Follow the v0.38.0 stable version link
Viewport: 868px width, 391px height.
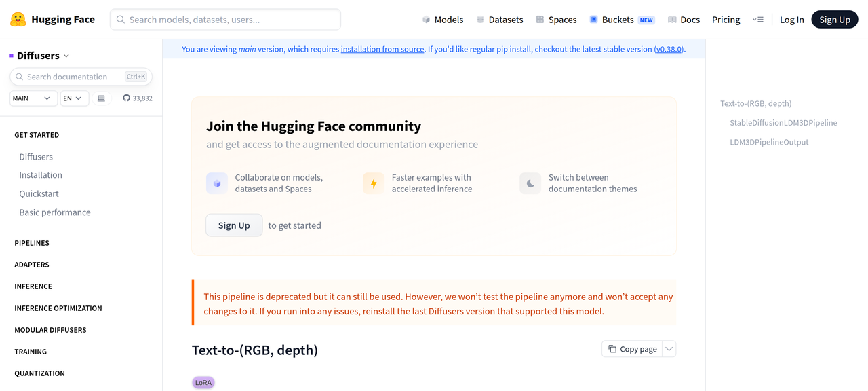pos(669,49)
